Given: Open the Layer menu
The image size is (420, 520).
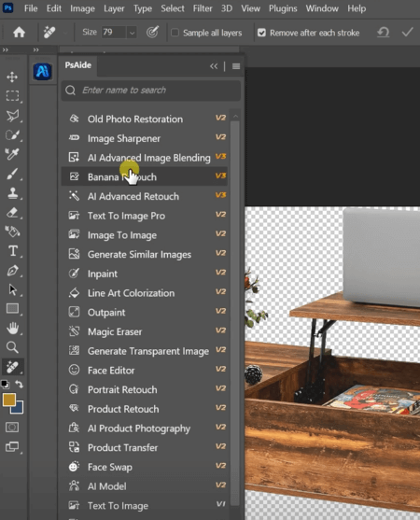Looking at the screenshot, I should click(x=114, y=8).
